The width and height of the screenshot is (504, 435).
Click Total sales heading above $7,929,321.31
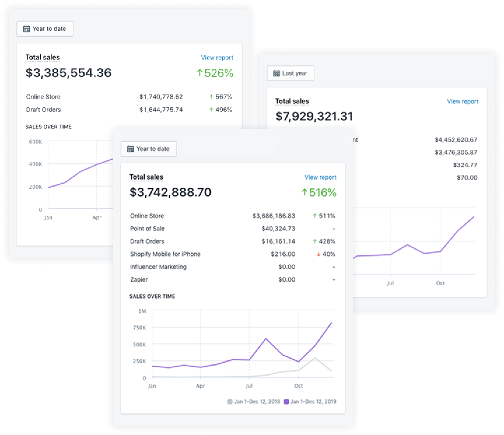(292, 101)
